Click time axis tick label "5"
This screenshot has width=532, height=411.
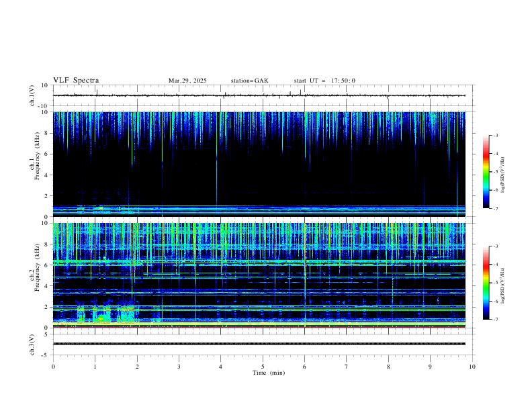263,367
